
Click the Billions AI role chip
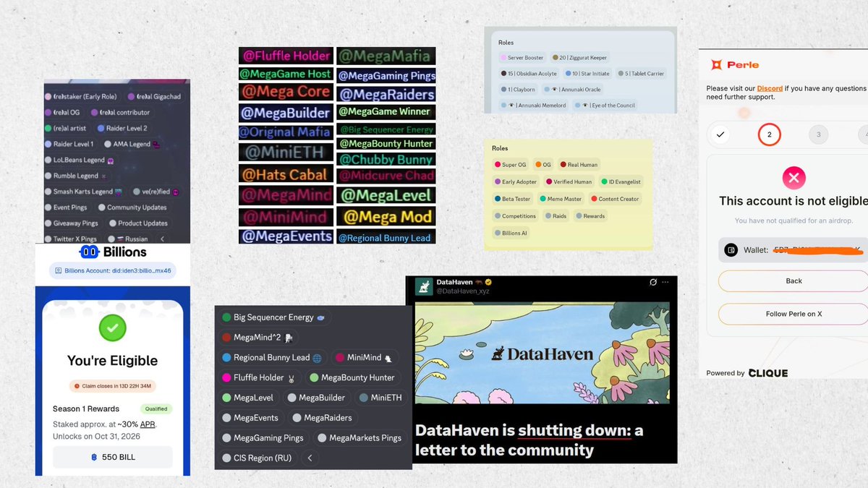(511, 233)
